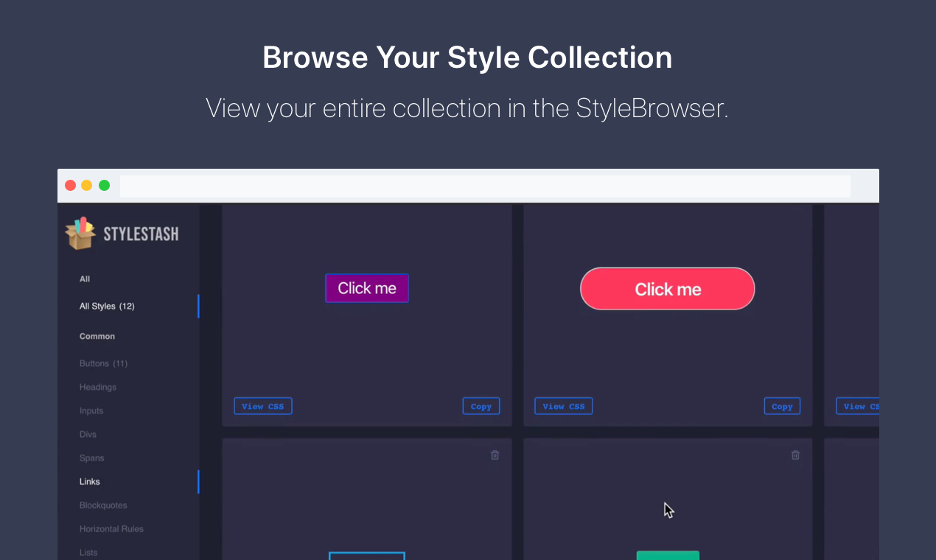
Task: Click the yellow minimize window dot
Action: [x=87, y=185]
